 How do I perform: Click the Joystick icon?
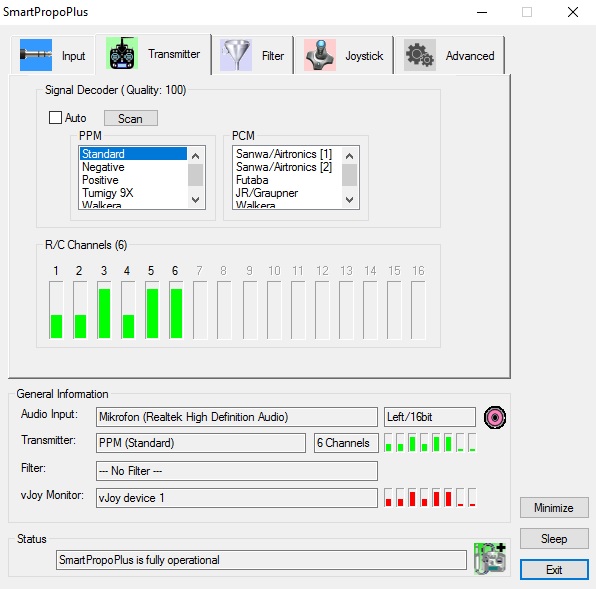tap(320, 55)
